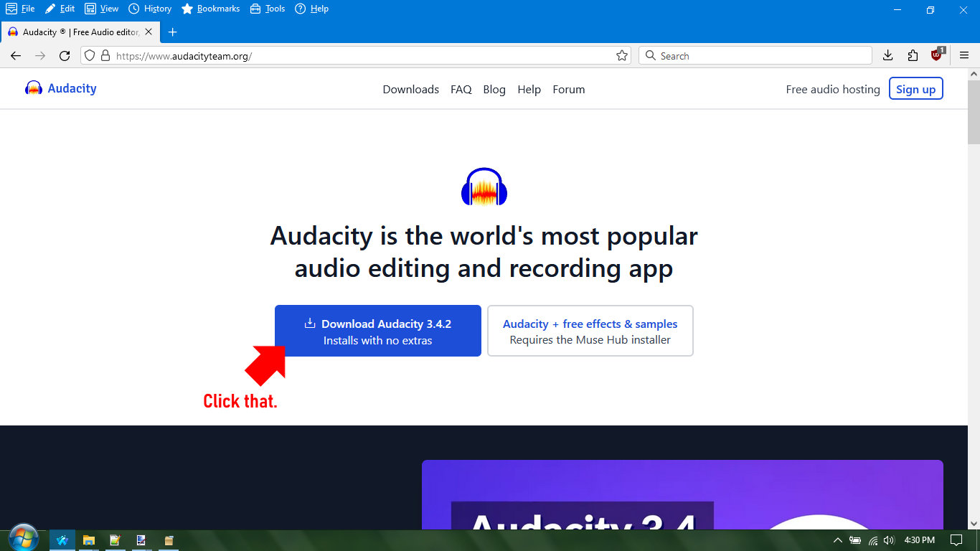980x551 pixels.
Task: Click the browser Search box
Action: 755,56
